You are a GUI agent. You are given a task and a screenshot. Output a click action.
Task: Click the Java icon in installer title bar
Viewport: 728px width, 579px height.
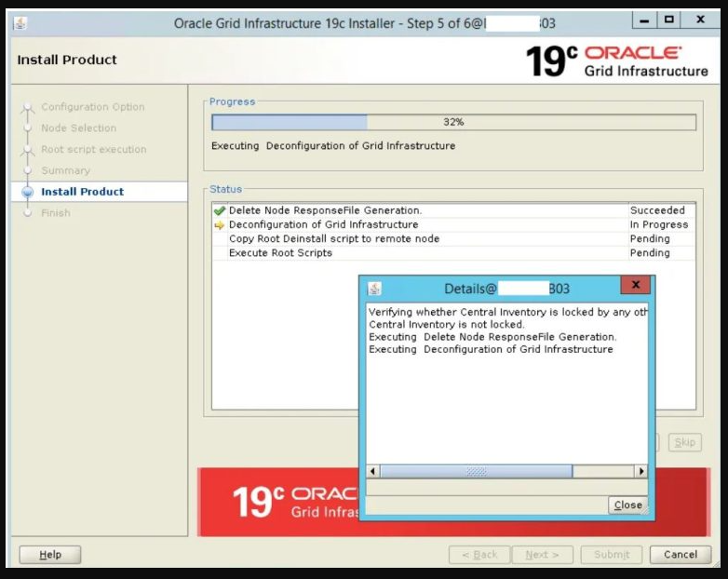click(20, 22)
